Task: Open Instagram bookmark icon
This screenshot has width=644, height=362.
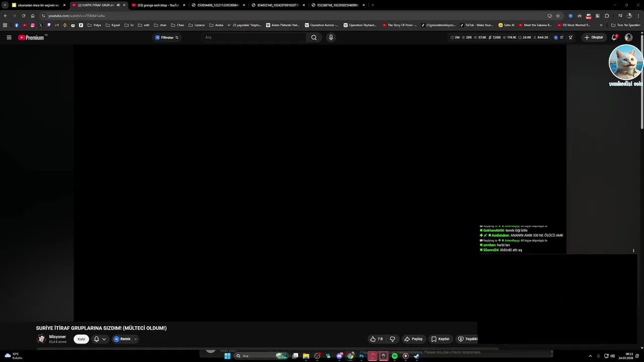Action: (x=33, y=25)
